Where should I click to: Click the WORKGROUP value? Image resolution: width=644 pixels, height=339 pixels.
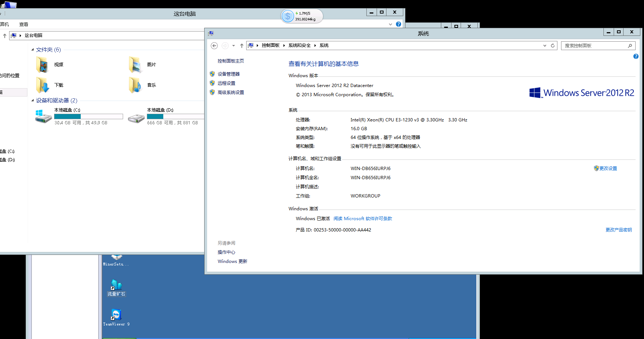(365, 196)
